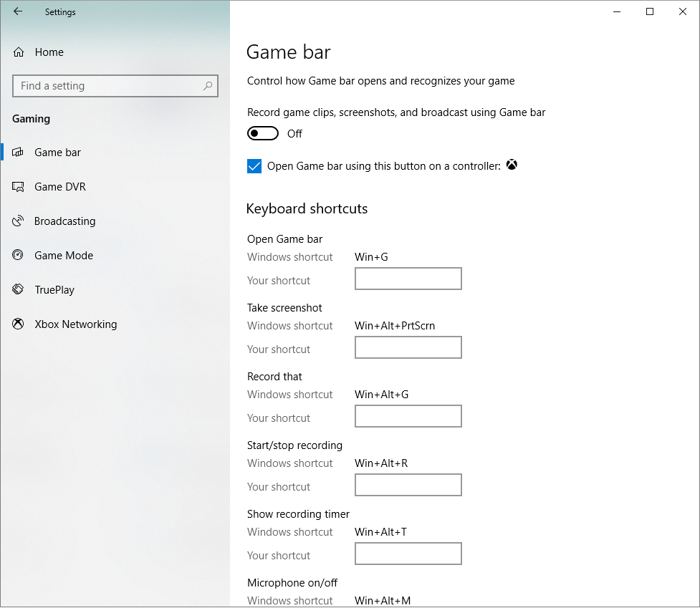
Task: Close the Settings window
Action: point(683,11)
